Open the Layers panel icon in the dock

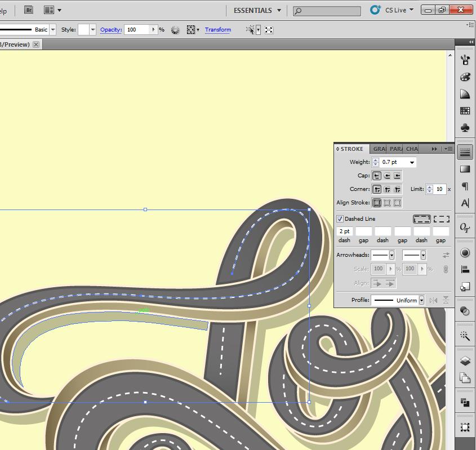pyautogui.click(x=465, y=361)
